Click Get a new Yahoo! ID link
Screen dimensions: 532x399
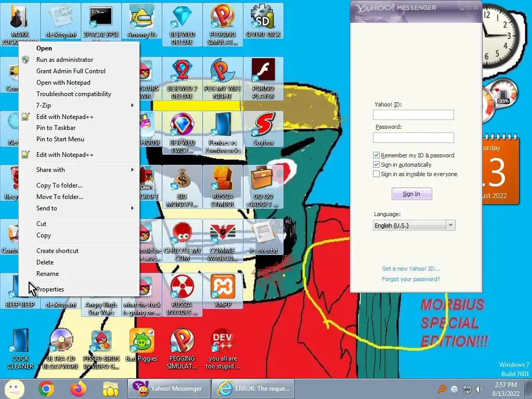point(411,269)
